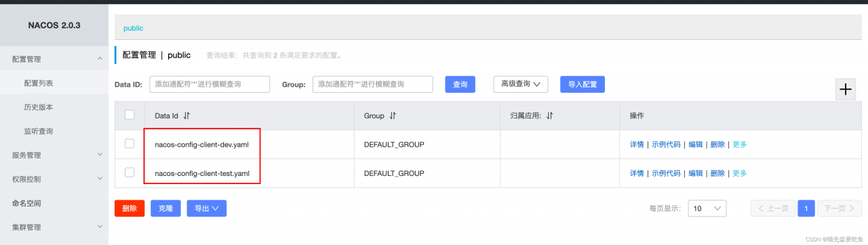Select the public namespace tab
This screenshot has height=245, width=868.
(133, 28)
